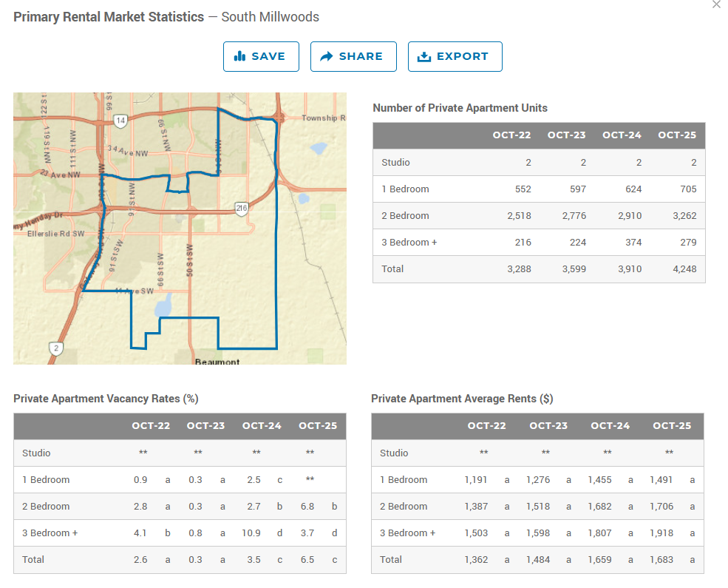Click OCT-24 header in Average Rents table
728x588 pixels.
pyautogui.click(x=610, y=426)
